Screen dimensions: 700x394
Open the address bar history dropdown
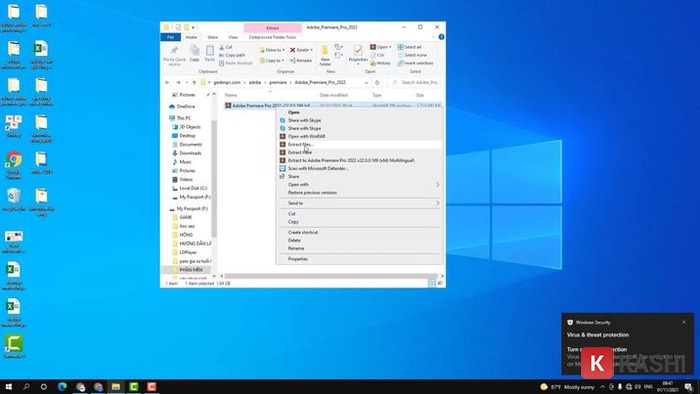click(367, 83)
